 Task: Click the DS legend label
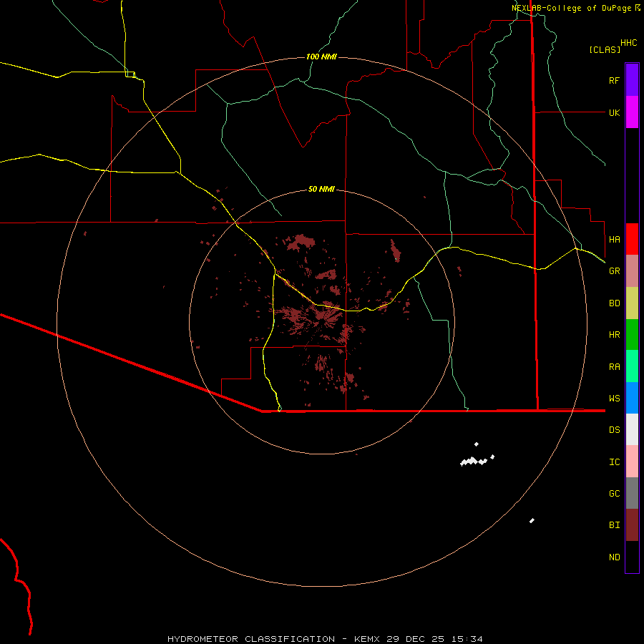(614, 429)
